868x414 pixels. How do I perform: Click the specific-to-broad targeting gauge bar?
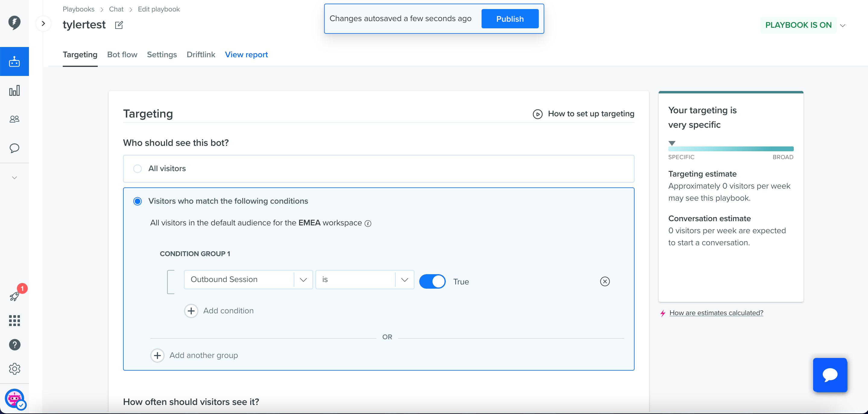pos(731,149)
